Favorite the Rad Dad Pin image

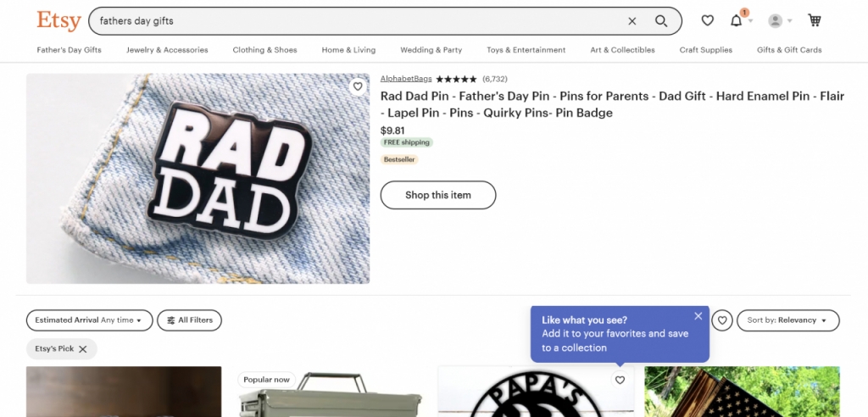tap(358, 86)
